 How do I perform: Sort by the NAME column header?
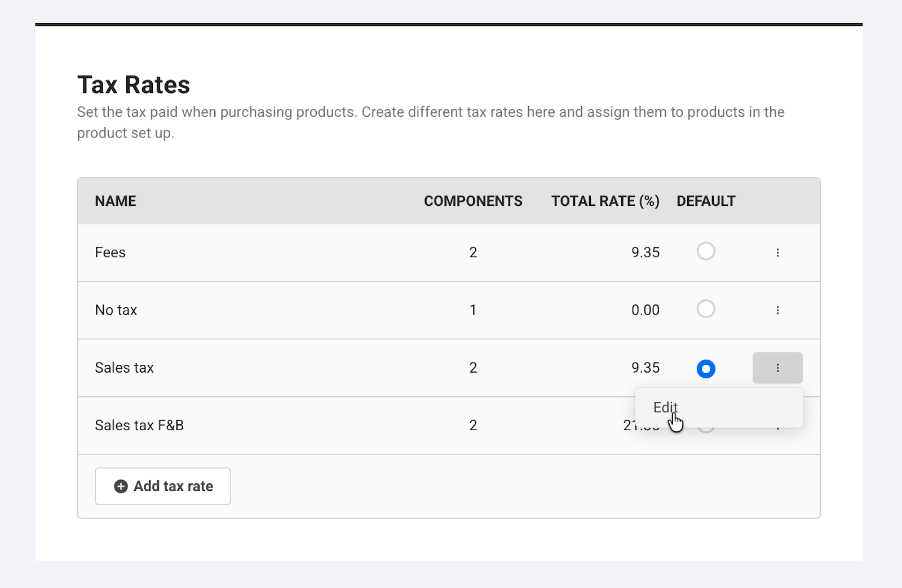point(116,201)
